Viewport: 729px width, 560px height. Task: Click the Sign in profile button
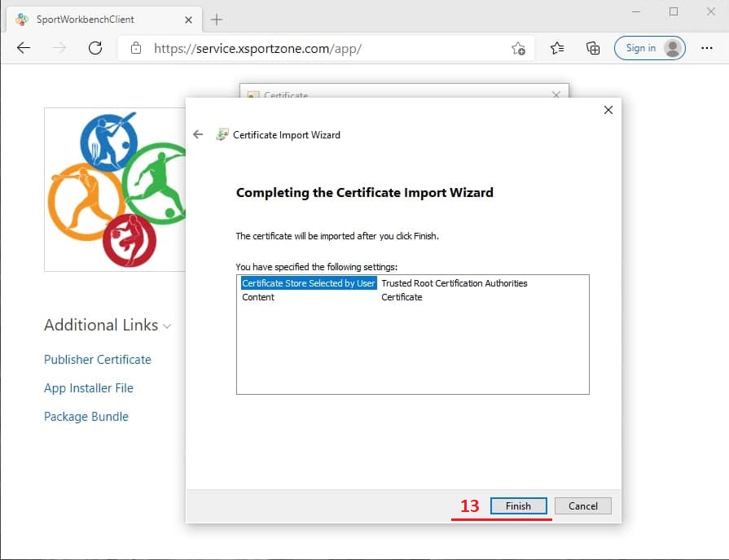[649, 48]
